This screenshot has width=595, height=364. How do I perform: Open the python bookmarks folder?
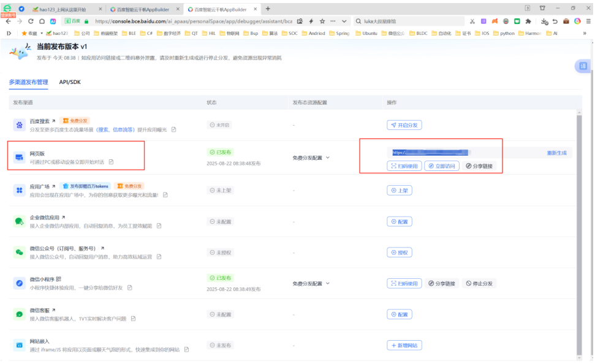[504, 34]
